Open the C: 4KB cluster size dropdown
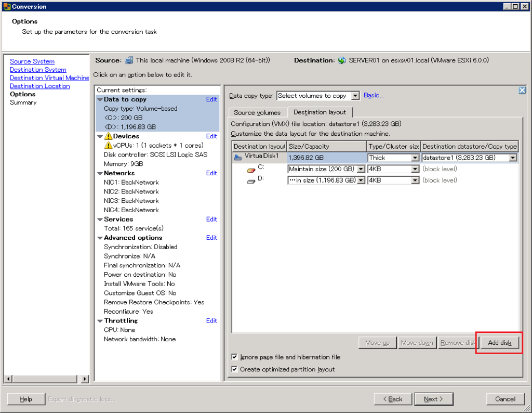This screenshot has height=413, width=532. coord(415,169)
